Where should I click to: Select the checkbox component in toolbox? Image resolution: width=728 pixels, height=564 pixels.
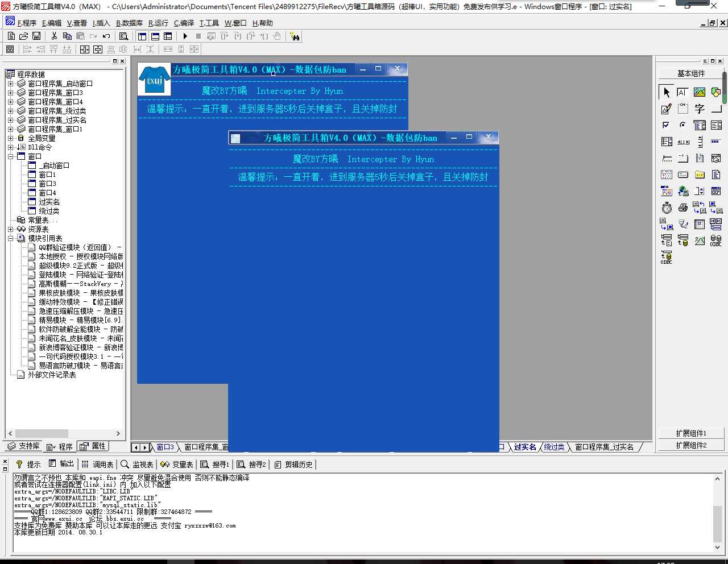coord(667,125)
